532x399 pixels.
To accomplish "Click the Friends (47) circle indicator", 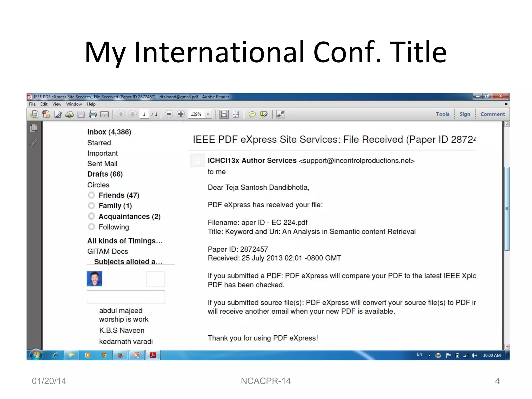I will (x=91, y=195).
